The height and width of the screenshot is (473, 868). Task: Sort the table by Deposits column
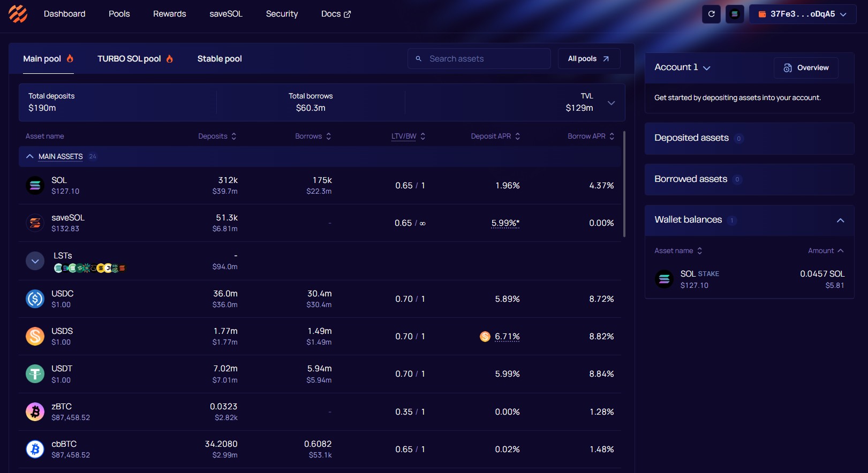[x=217, y=136]
